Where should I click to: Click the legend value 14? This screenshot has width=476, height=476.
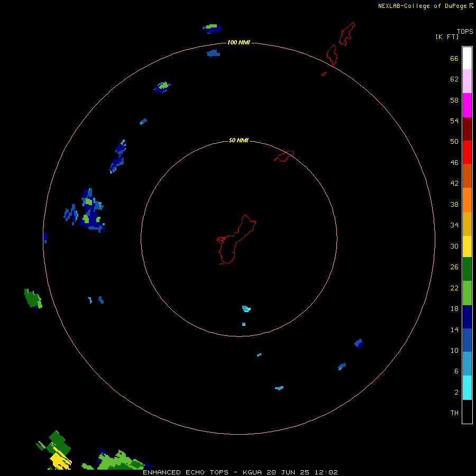click(454, 329)
